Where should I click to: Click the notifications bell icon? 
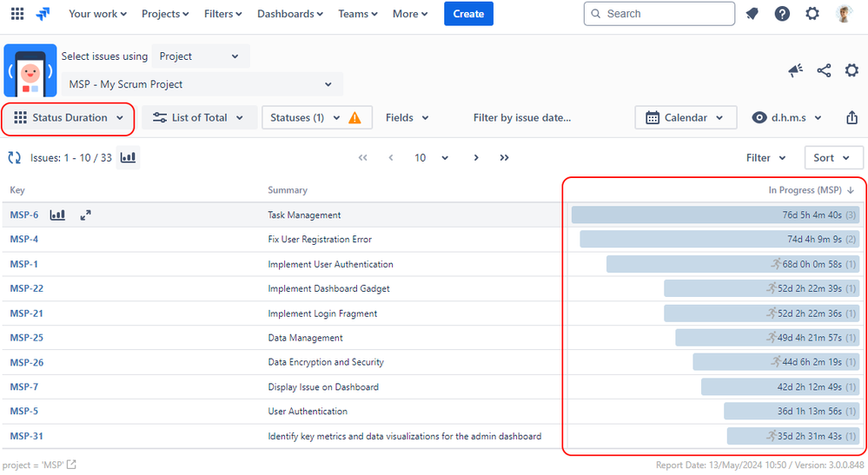point(752,14)
